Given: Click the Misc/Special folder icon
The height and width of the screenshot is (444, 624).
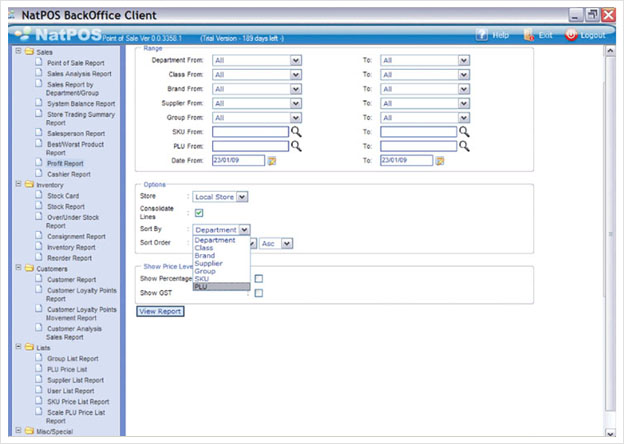Looking at the screenshot, I should [x=29, y=430].
